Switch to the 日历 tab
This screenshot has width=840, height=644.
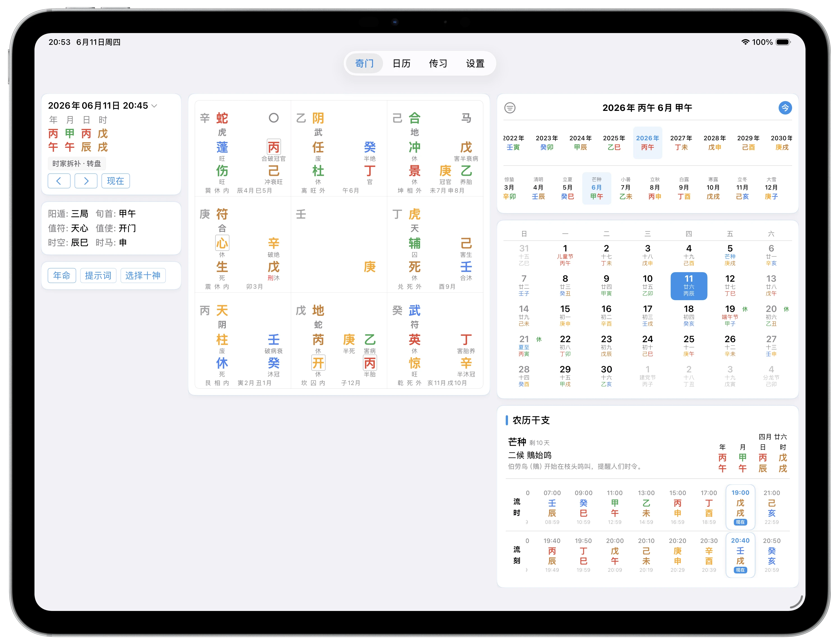[401, 64]
